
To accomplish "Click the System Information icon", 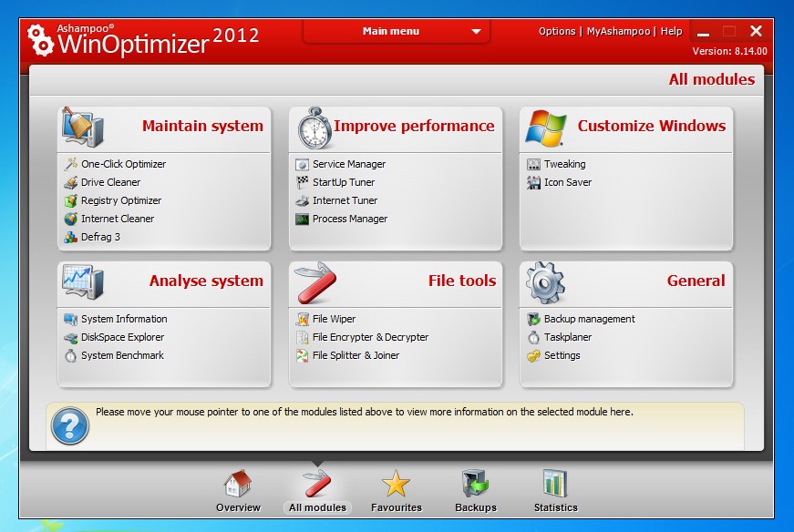I will [71, 319].
